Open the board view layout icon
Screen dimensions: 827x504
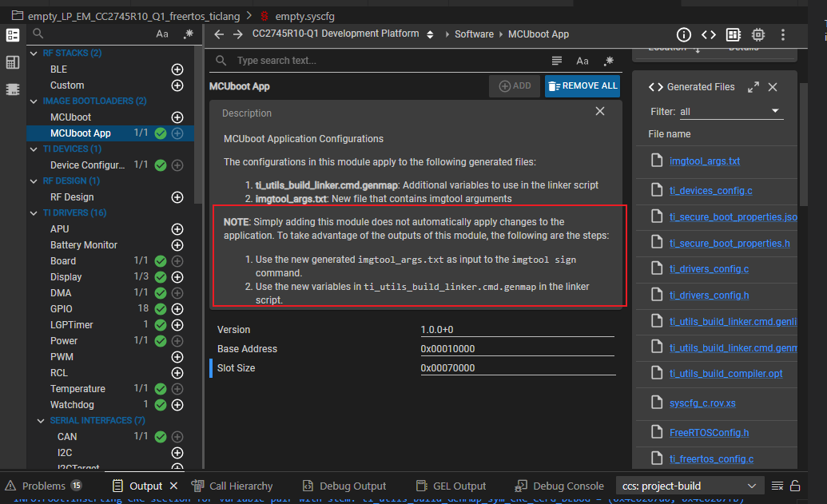[734, 35]
